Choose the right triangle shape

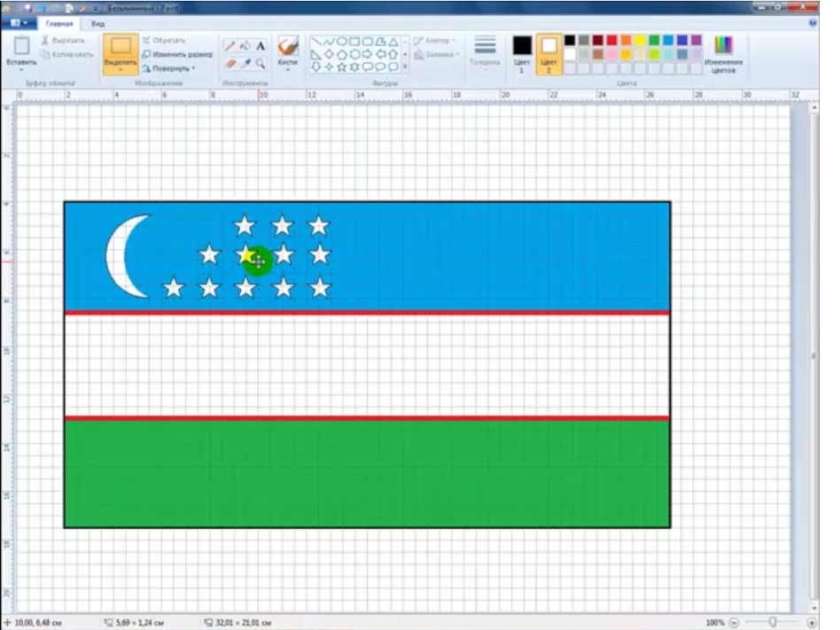316,54
